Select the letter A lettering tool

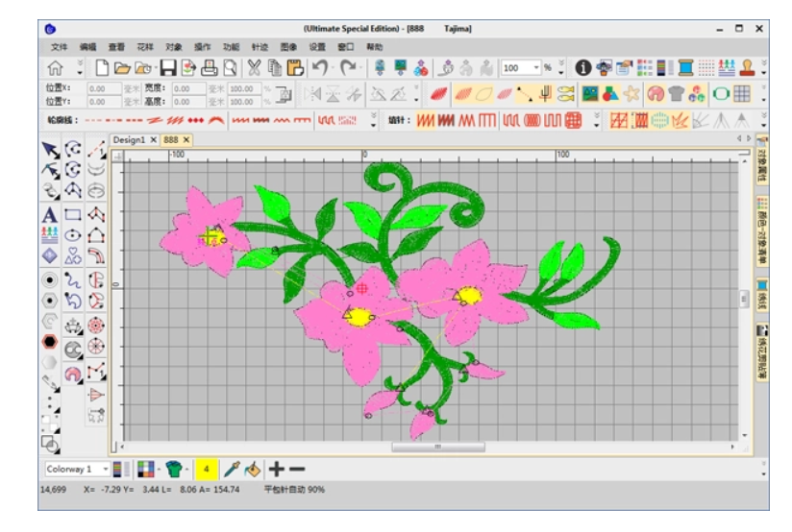pos(49,214)
